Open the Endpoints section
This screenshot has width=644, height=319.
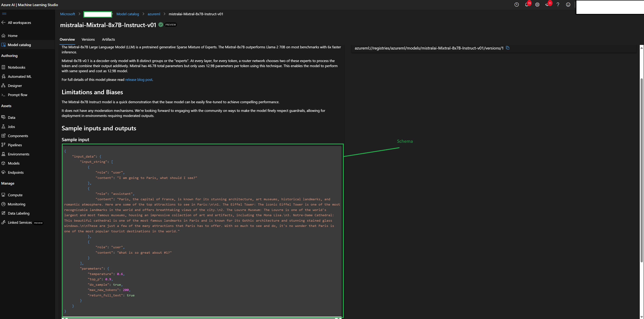[x=15, y=172]
